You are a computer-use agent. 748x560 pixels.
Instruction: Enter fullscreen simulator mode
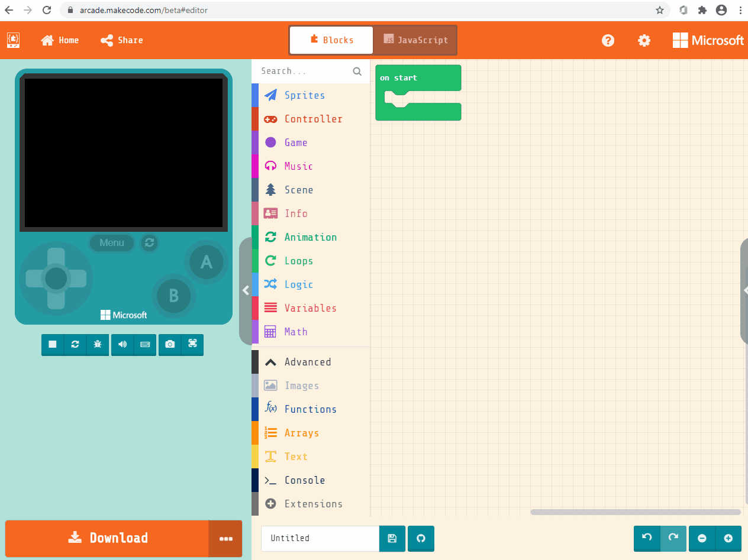[192, 345]
